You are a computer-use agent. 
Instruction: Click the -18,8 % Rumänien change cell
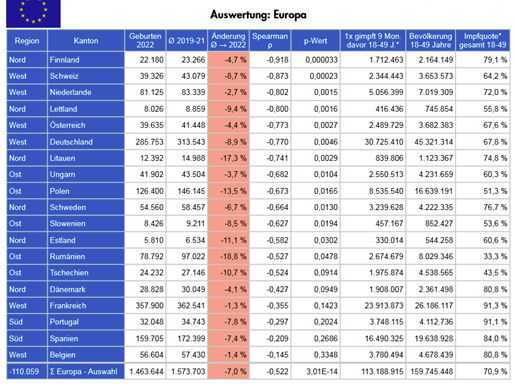(228, 257)
